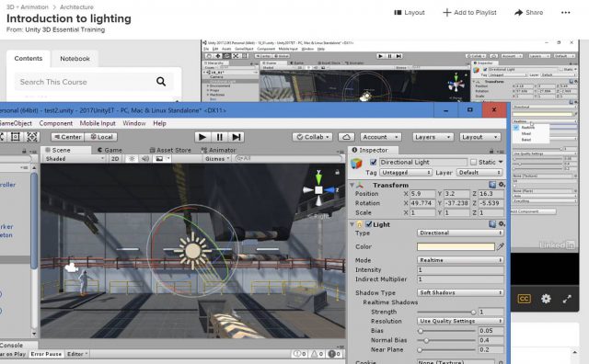Open Resolution Use Quality Settings dropdown
Image resolution: width=589 pixels, height=364 pixels.
point(460,321)
